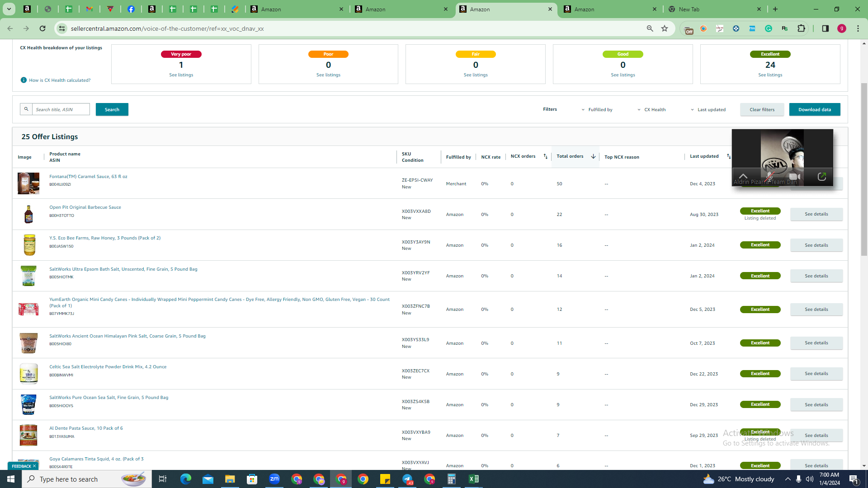Click the info icon beside CX Health calculated
This screenshot has width=868, height=488.
[x=24, y=80]
